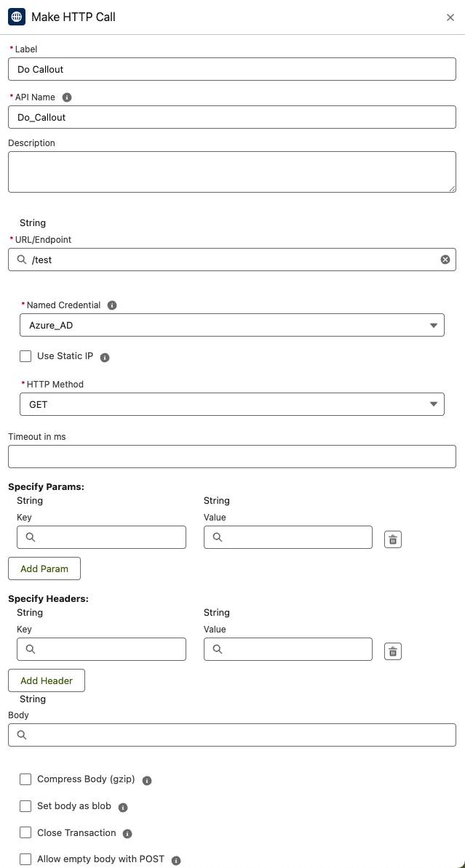Click the Set body as blob info icon
This screenshot has height=868, width=465.
(123, 808)
